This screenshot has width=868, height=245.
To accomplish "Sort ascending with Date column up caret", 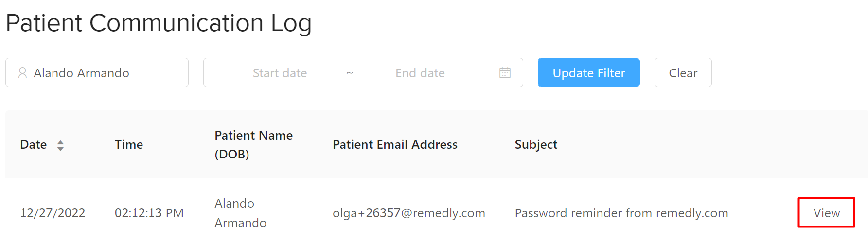I will 60,142.
